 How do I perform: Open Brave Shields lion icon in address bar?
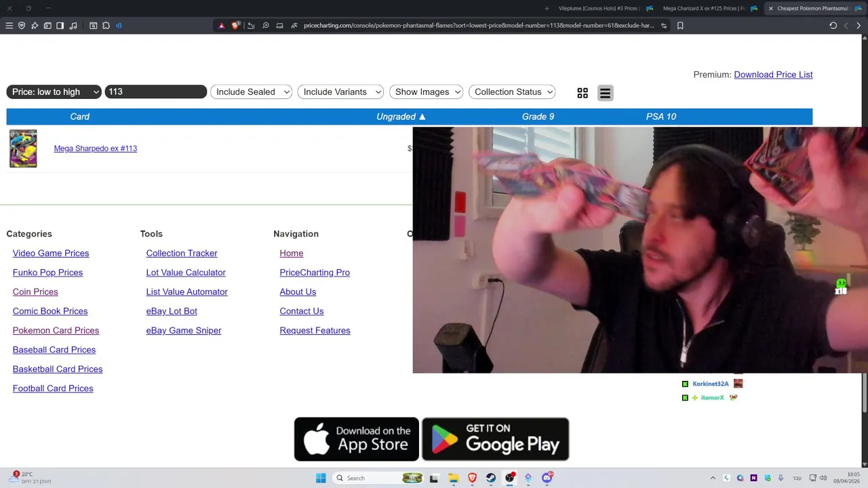236,26
